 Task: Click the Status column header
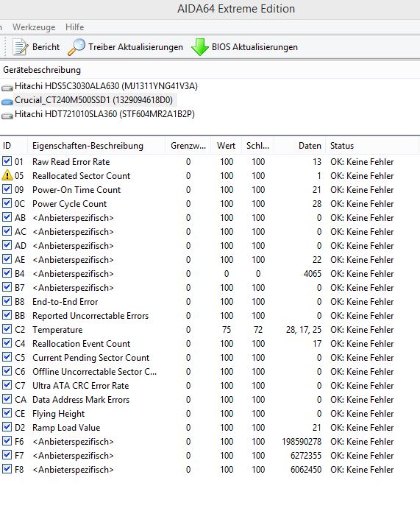341,146
